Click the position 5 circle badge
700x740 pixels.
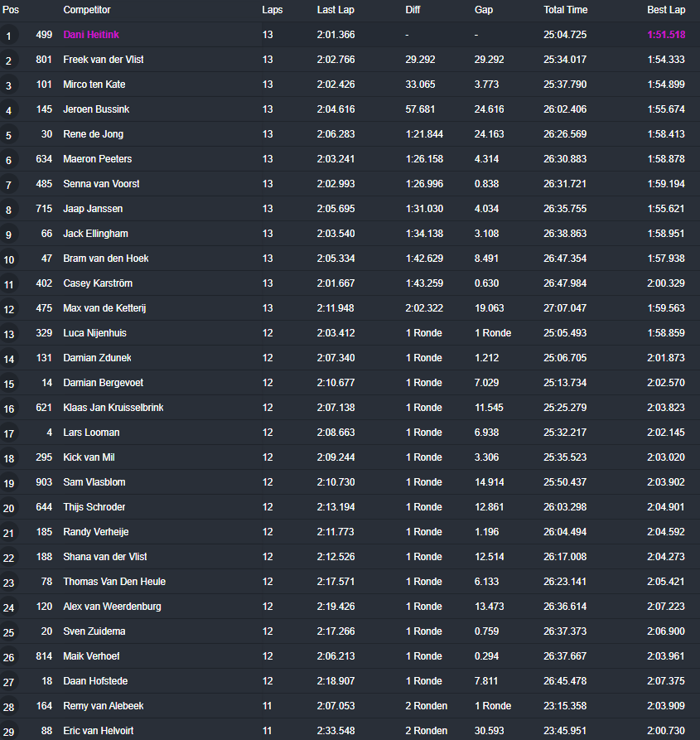(8, 135)
